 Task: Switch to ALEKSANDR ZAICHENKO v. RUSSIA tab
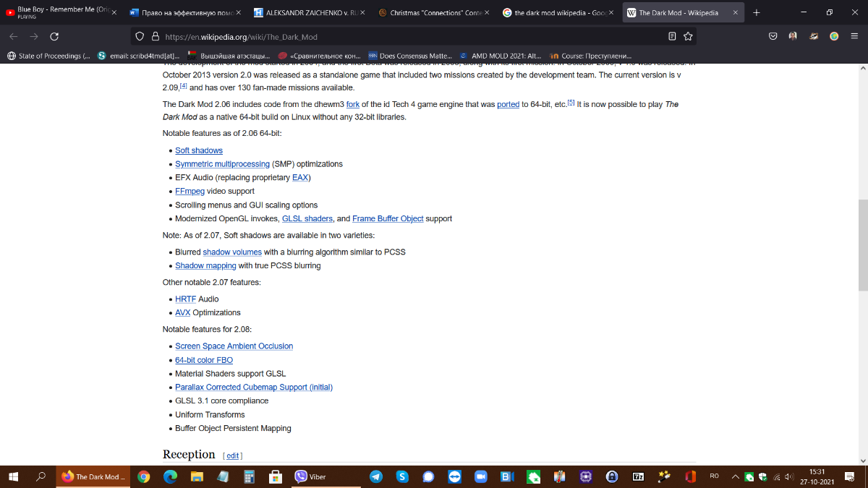[311, 12]
